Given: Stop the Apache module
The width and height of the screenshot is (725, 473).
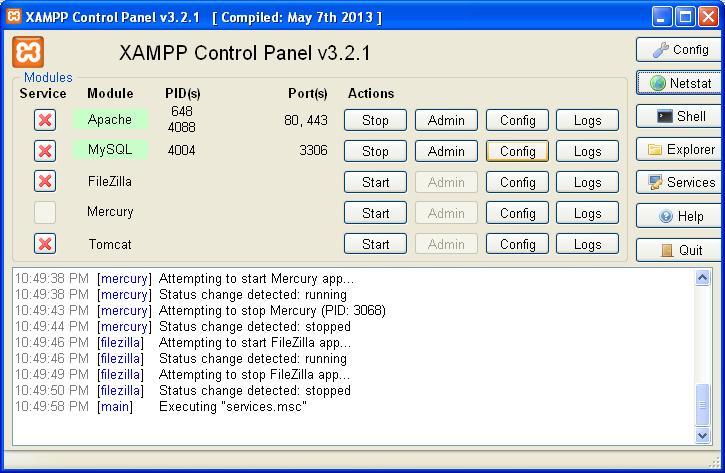Looking at the screenshot, I should (x=375, y=120).
